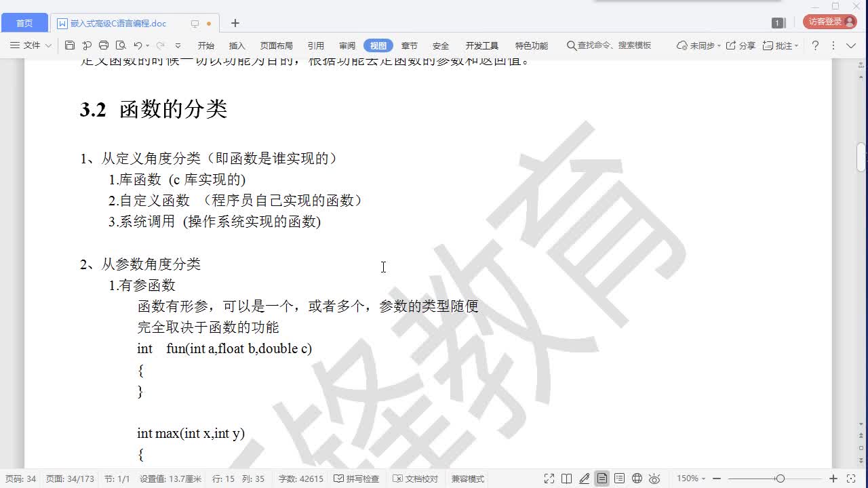Click fit page zoom icon
This screenshot has width=868, height=488.
pyautogui.click(x=851, y=479)
